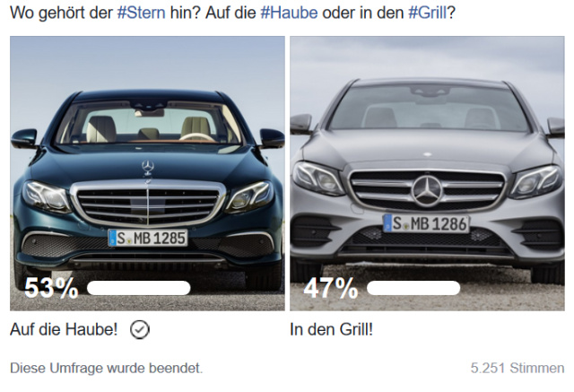
Task: Click the grille star emblem on silver car
Action: [x=427, y=191]
